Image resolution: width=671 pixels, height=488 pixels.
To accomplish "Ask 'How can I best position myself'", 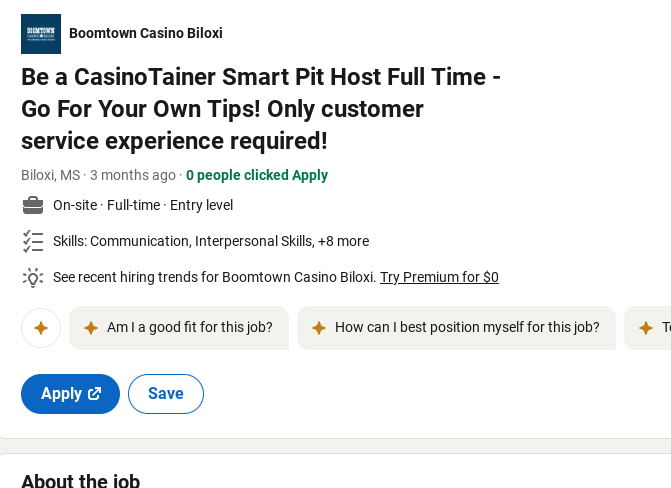I will tap(456, 328).
